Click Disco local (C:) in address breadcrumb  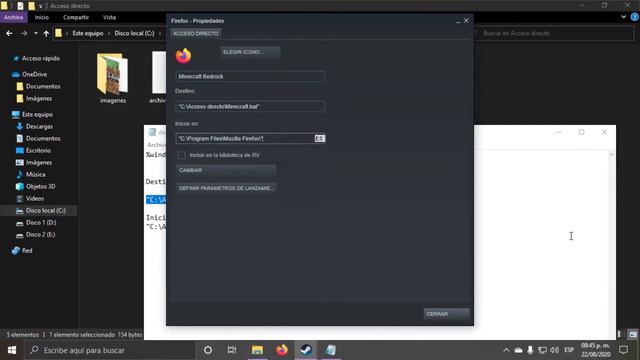[x=134, y=33]
